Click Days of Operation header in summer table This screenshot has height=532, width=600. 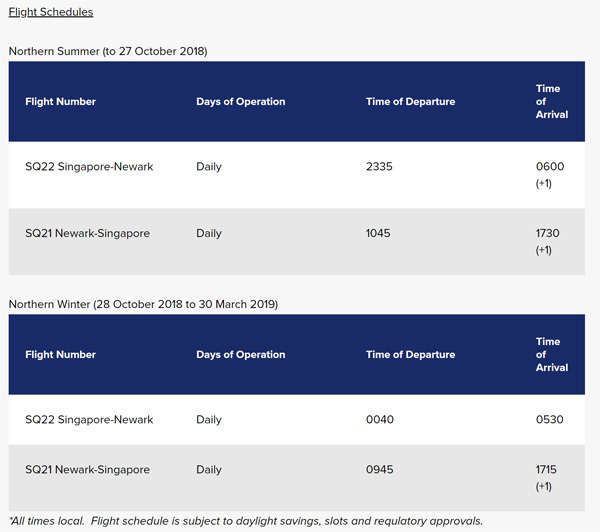240,102
